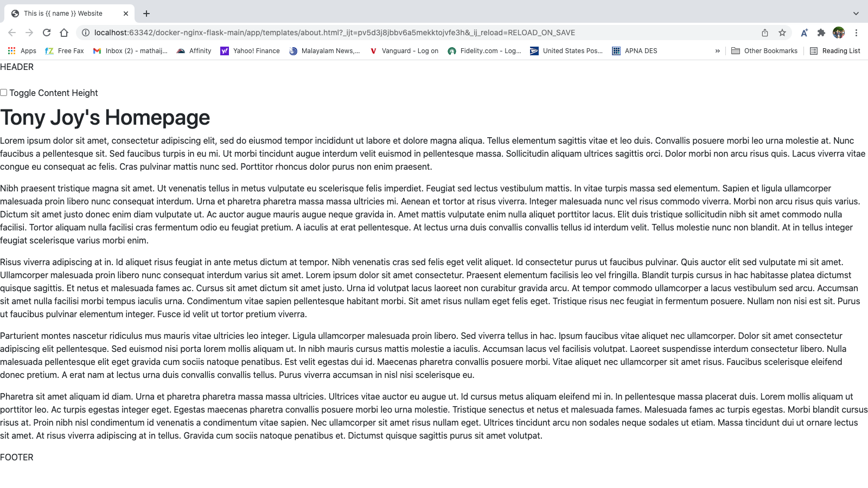Open the Malayalam News bookmark

(324, 51)
